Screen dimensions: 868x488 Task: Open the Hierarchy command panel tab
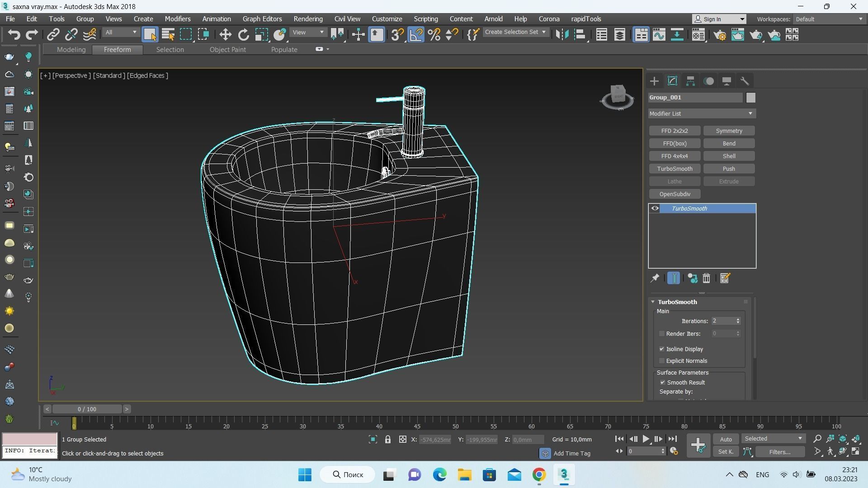[x=690, y=81]
